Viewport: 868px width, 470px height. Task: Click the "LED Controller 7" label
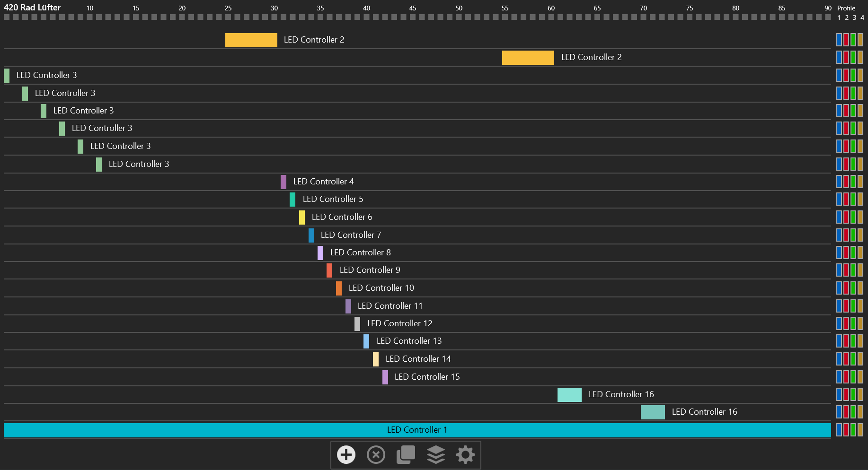(351, 235)
